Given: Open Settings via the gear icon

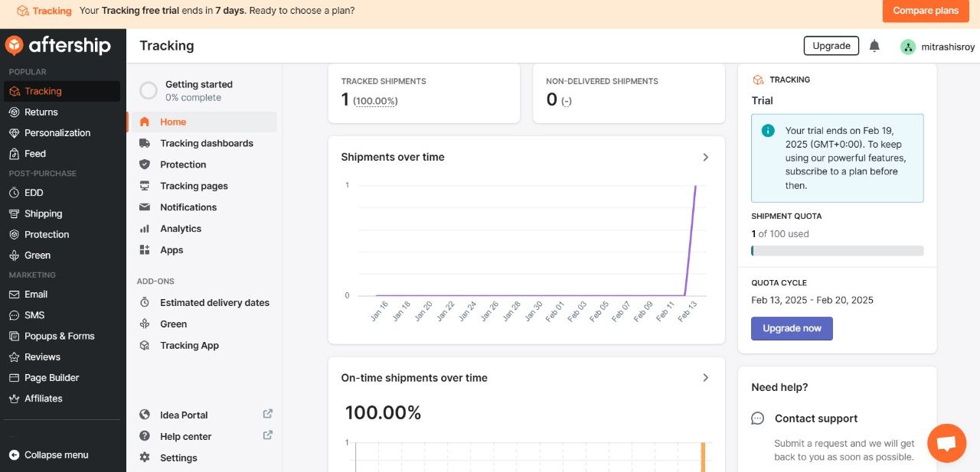Looking at the screenshot, I should pyautogui.click(x=145, y=457).
